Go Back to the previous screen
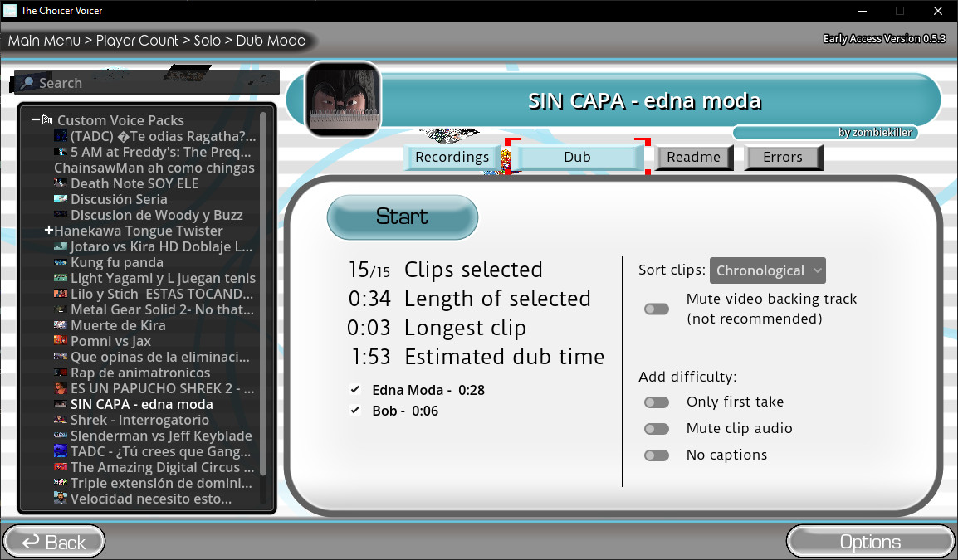The width and height of the screenshot is (958, 560). tap(54, 542)
